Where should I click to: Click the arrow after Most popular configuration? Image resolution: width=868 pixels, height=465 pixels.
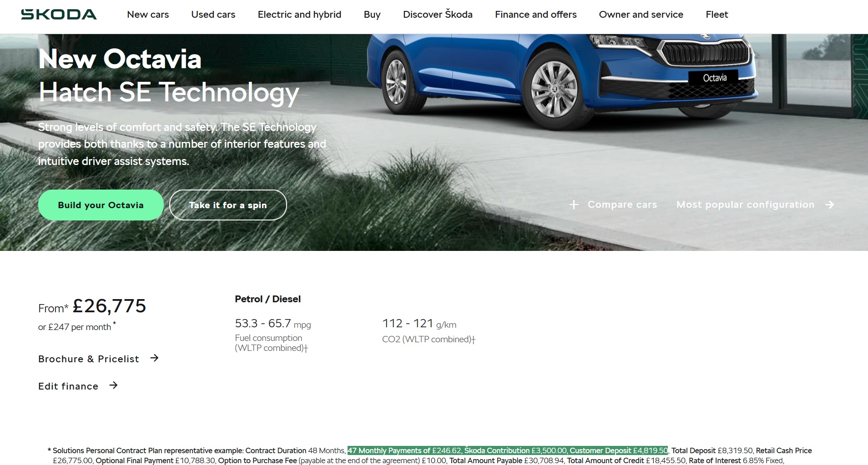click(830, 205)
